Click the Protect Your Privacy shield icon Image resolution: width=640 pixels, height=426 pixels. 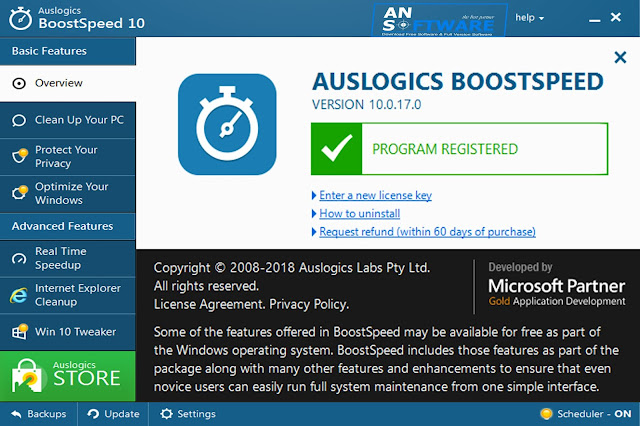click(x=20, y=156)
